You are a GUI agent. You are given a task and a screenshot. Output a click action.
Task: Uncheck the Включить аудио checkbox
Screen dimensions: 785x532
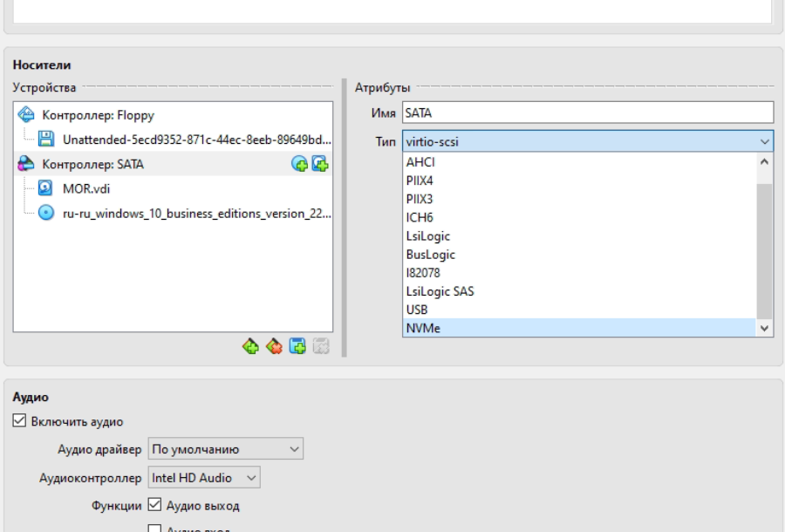(x=19, y=421)
